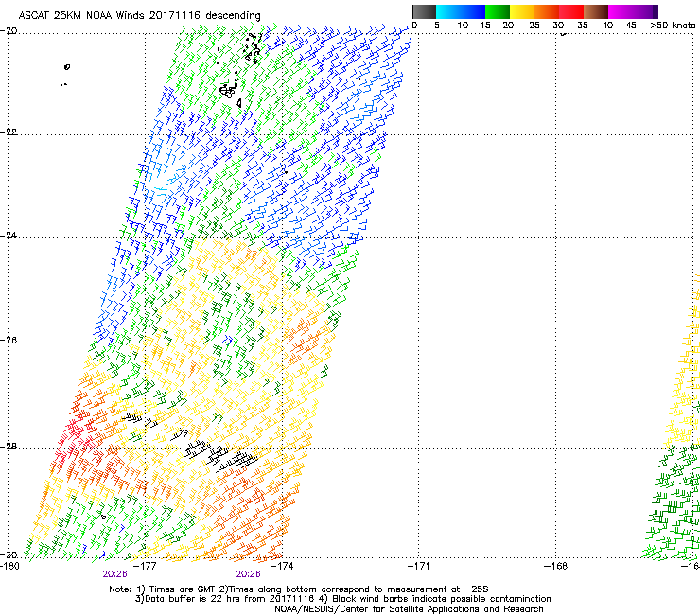Click the green 15-20 knots legend swatch
Screen dimensions: 700x615
(x=498, y=11)
